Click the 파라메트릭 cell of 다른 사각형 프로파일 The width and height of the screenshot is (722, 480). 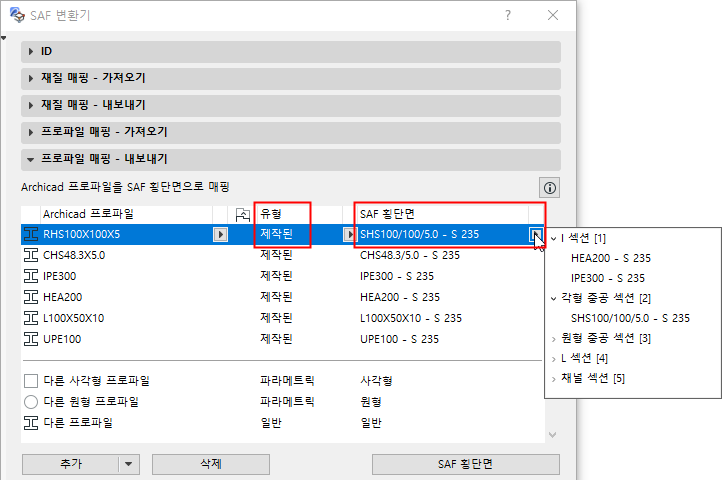click(x=287, y=381)
